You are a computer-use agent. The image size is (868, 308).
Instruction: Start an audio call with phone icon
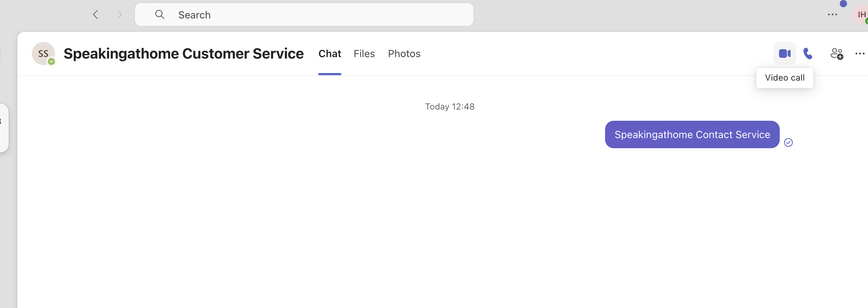pyautogui.click(x=808, y=54)
